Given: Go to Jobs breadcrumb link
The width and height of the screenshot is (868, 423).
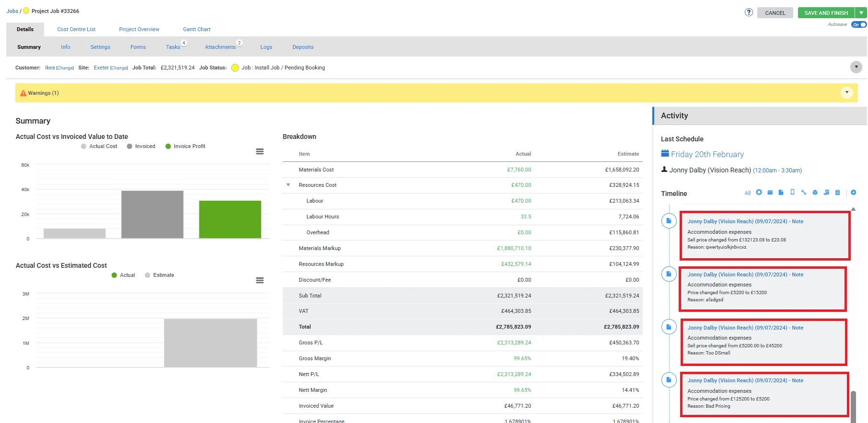Looking at the screenshot, I should [x=12, y=11].
